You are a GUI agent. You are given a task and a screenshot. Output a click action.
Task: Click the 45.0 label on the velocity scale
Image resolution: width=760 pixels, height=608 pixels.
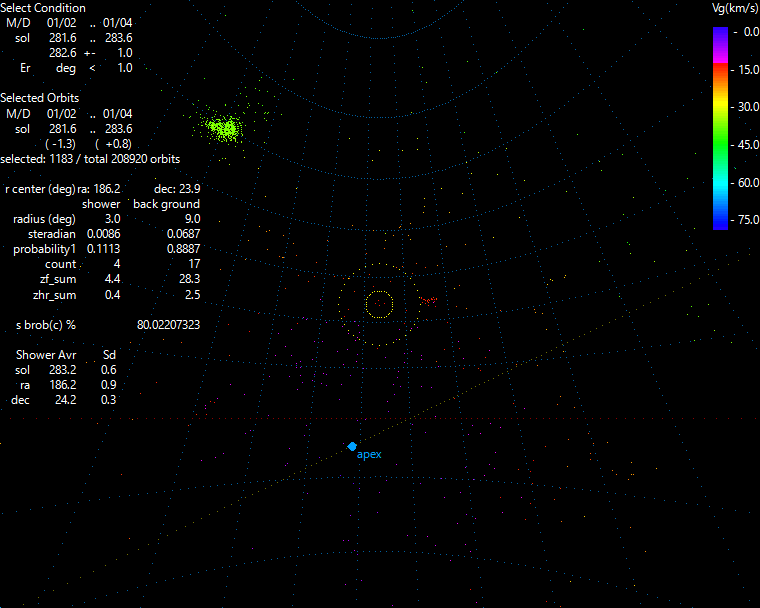tap(747, 145)
